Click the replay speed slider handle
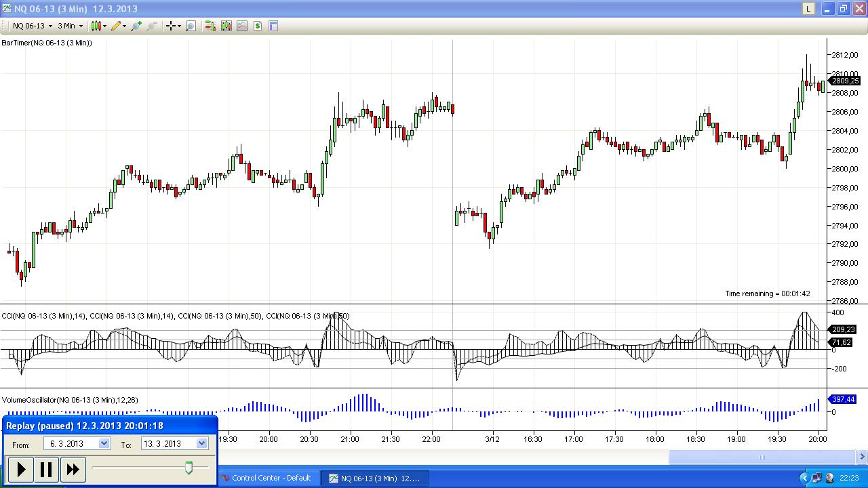 pyautogui.click(x=189, y=467)
